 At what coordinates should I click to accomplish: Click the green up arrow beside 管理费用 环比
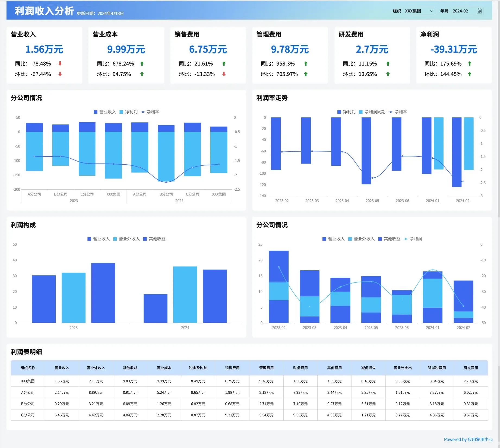pyautogui.click(x=306, y=74)
